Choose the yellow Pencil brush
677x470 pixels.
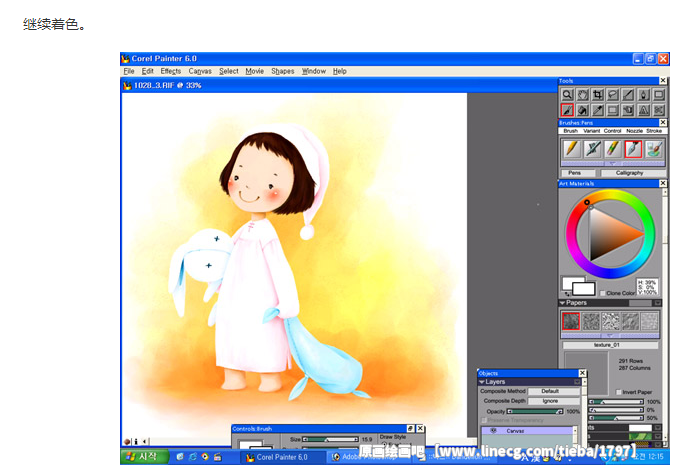point(572,149)
